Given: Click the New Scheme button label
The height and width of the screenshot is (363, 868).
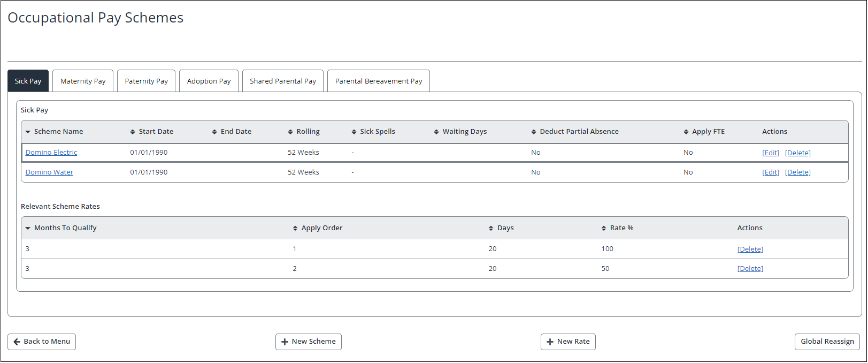Looking at the screenshot, I should (314, 342).
